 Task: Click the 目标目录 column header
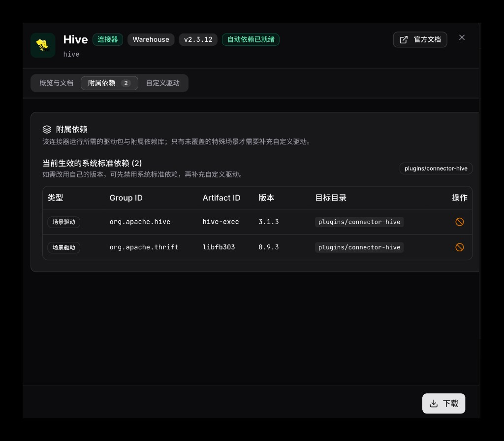pyautogui.click(x=331, y=198)
